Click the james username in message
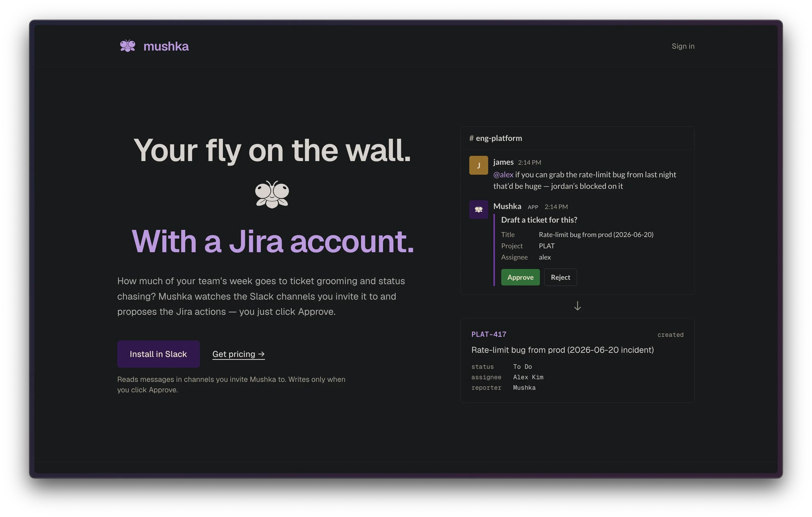The height and width of the screenshot is (517, 812). (x=503, y=162)
